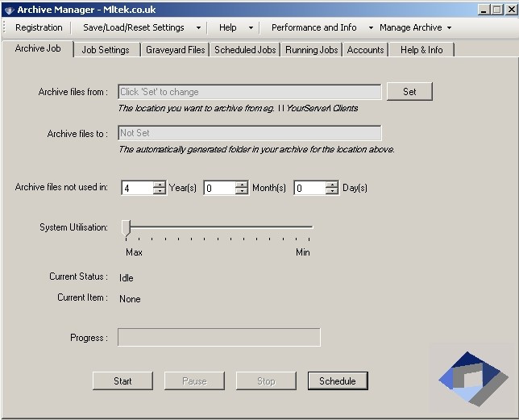Switch to the Help & Info tab

[x=421, y=50]
